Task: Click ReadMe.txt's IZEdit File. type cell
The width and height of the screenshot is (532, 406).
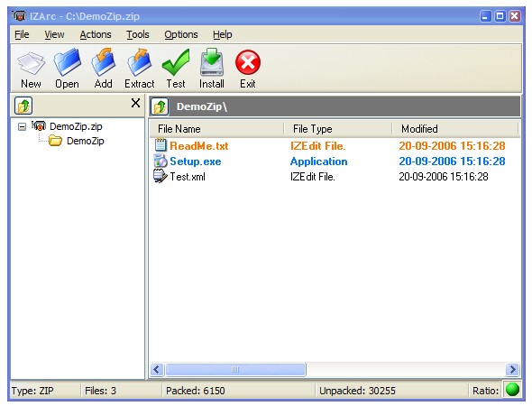Action: point(318,146)
